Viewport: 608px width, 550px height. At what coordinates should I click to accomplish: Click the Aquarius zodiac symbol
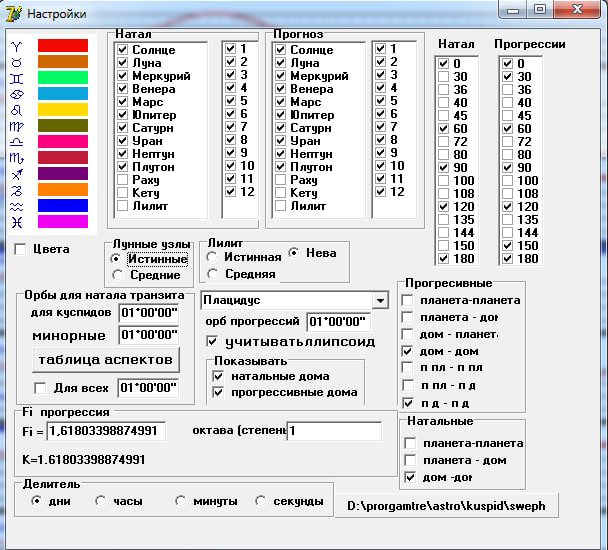(15, 206)
